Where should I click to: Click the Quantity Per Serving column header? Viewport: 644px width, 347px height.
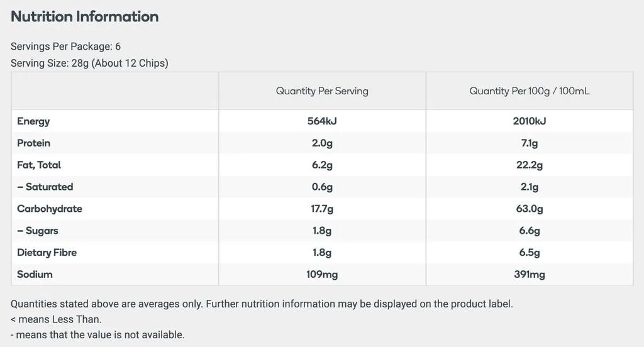coord(322,91)
